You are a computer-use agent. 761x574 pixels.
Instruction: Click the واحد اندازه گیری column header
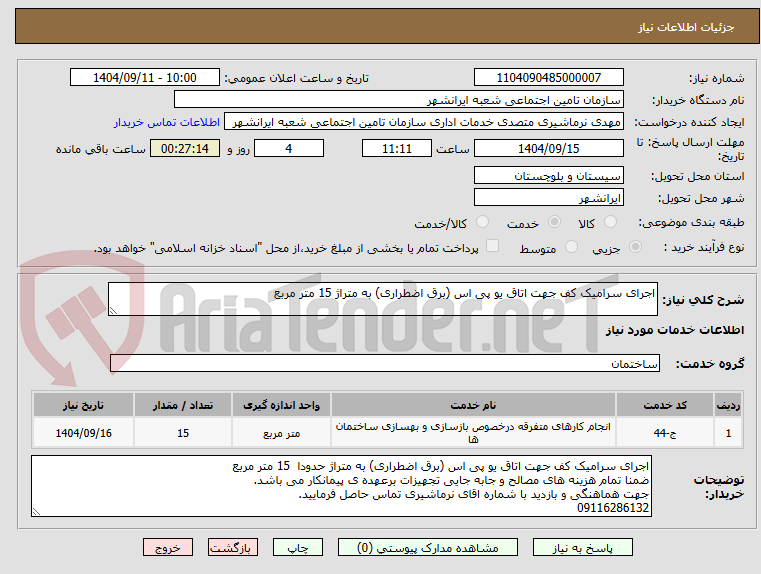click(x=281, y=405)
